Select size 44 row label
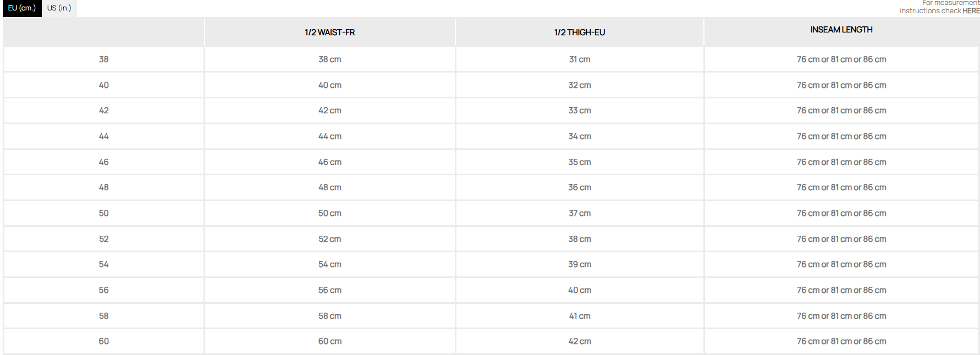The image size is (980, 355). 104,136
